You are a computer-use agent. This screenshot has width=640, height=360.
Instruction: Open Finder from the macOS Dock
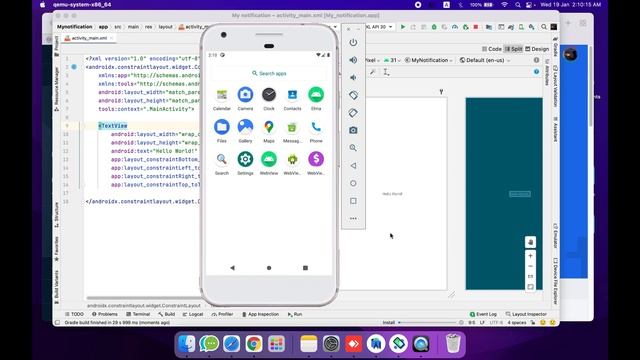point(187,344)
